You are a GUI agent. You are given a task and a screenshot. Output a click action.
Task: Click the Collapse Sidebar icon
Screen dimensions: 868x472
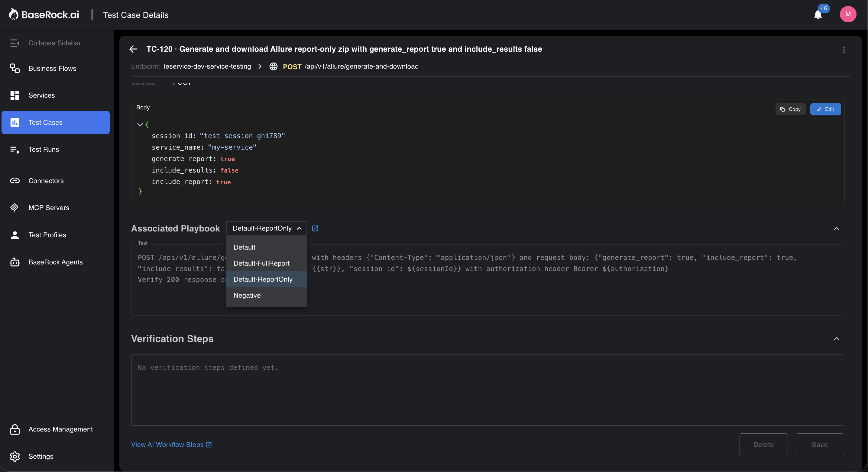click(15, 43)
